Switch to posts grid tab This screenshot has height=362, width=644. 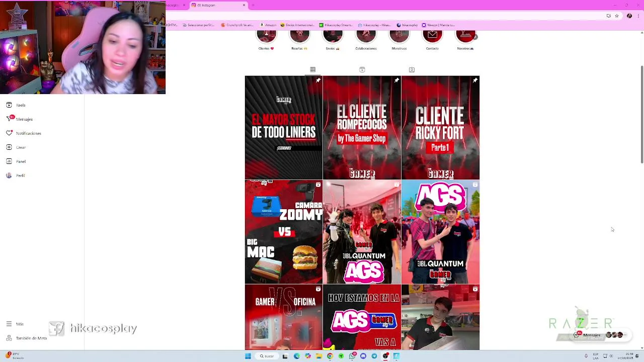(312, 70)
